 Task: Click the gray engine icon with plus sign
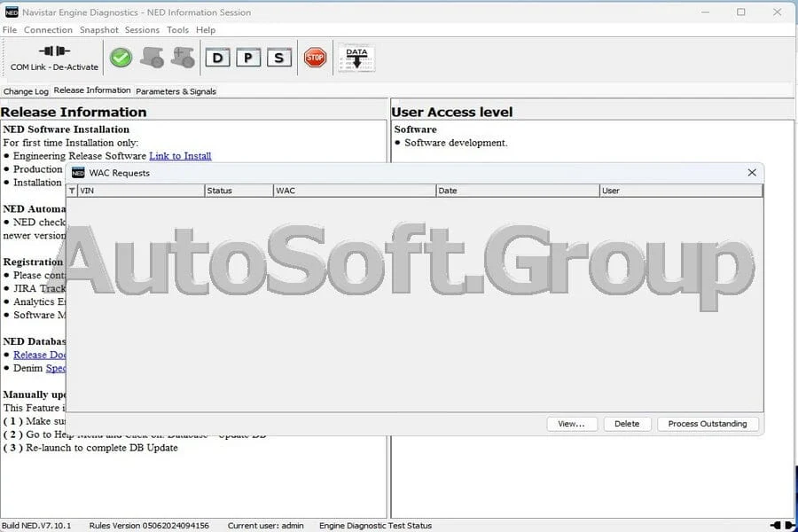click(x=183, y=57)
